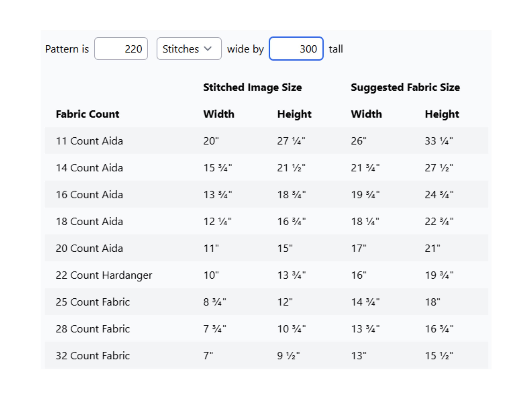Select the 'Fabric Count' column header
The height and width of the screenshot is (399, 532).
(88, 114)
